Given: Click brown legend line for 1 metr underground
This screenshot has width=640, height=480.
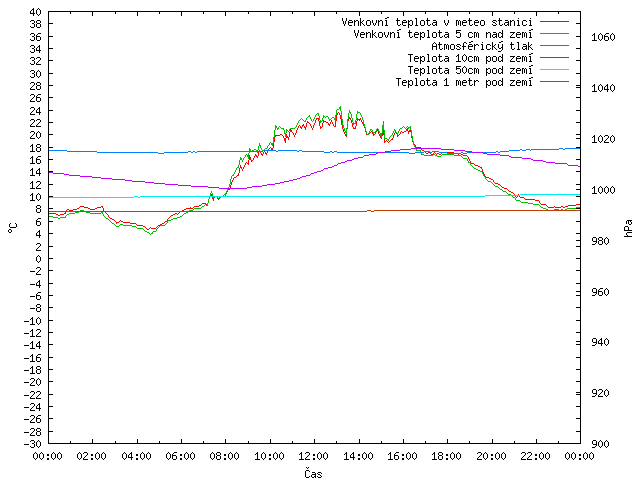Looking at the screenshot, I should coord(554,82).
